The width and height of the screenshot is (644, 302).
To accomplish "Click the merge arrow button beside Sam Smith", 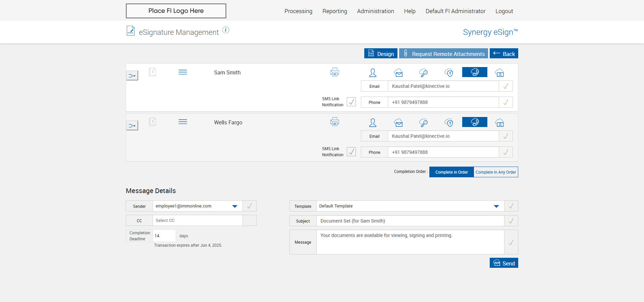I will pyautogui.click(x=132, y=75).
